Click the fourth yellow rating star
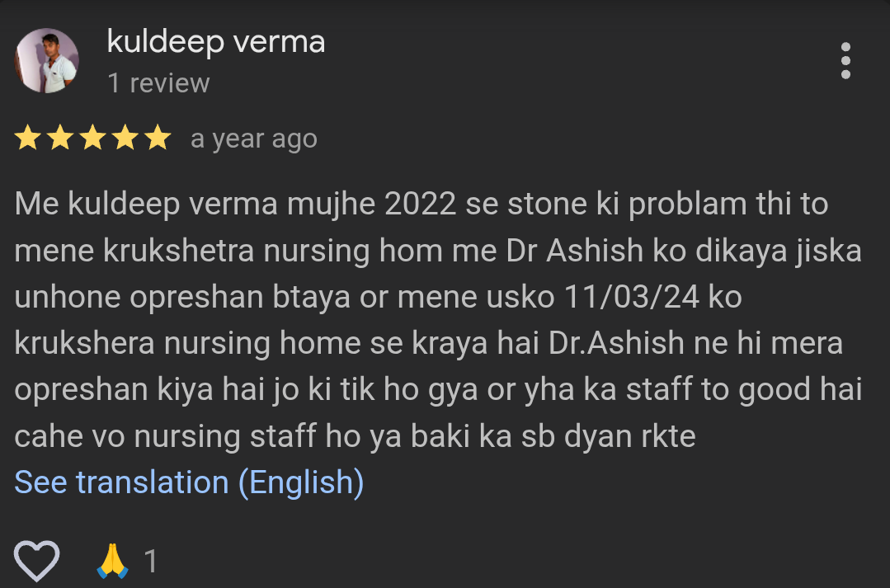890x588 pixels. 125,138
